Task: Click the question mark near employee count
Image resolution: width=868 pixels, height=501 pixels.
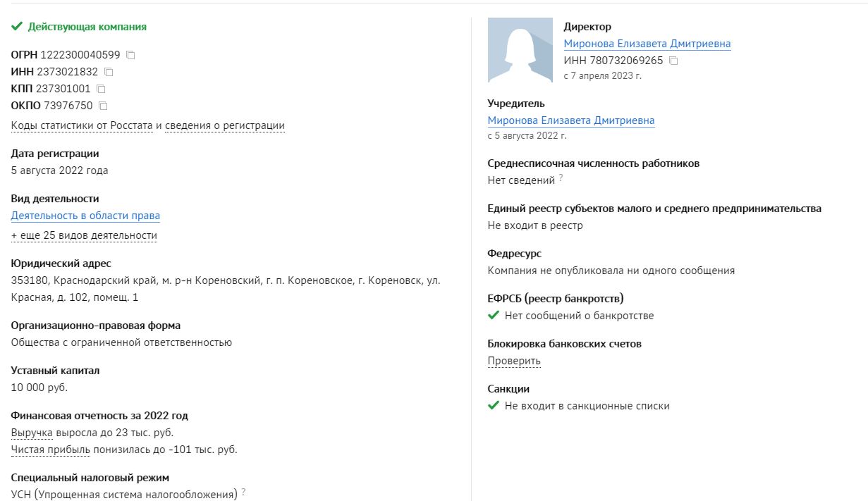Action: tap(561, 179)
